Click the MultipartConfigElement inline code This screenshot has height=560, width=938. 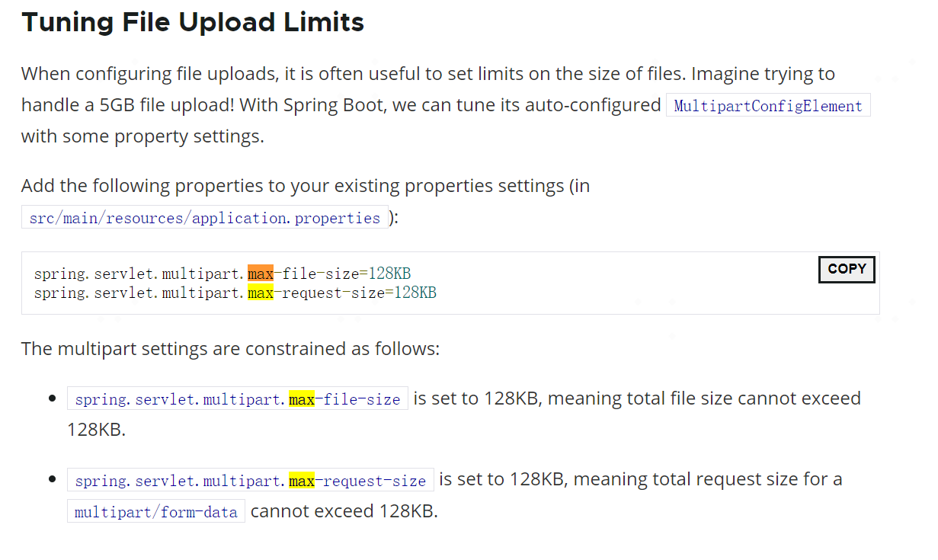click(768, 106)
